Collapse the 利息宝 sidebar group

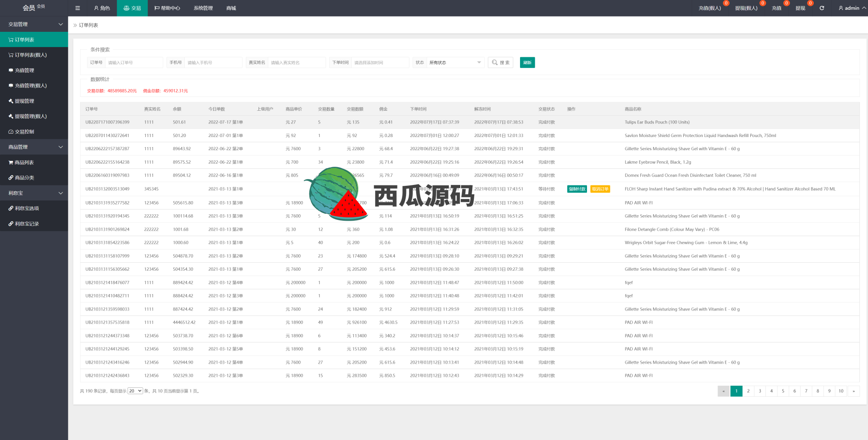click(x=34, y=193)
